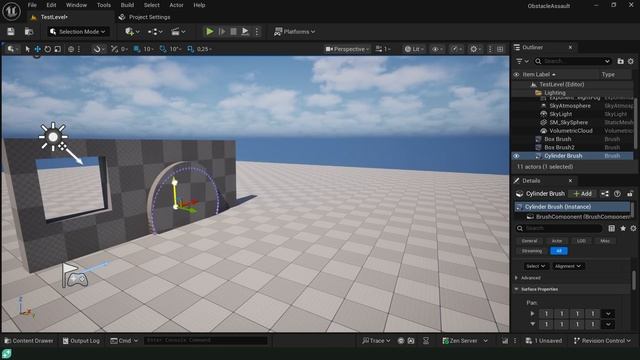Screen dimensions: 640x360
Task: Create new folder in Outliner
Action: 620,61
